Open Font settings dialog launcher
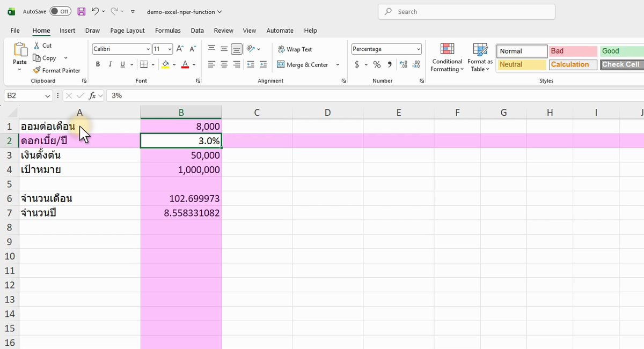Viewport: 644px width, 349px height. pyautogui.click(x=199, y=81)
